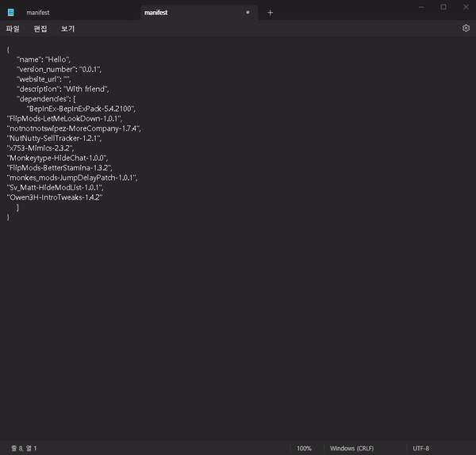Minimize the Notepad window
Screen dimensions: 476x455
(x=421, y=7)
